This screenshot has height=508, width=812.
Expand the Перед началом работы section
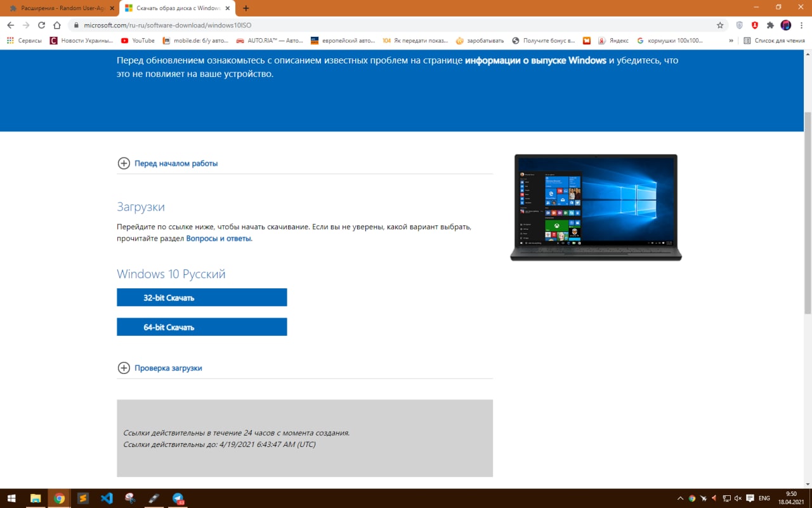pos(167,163)
